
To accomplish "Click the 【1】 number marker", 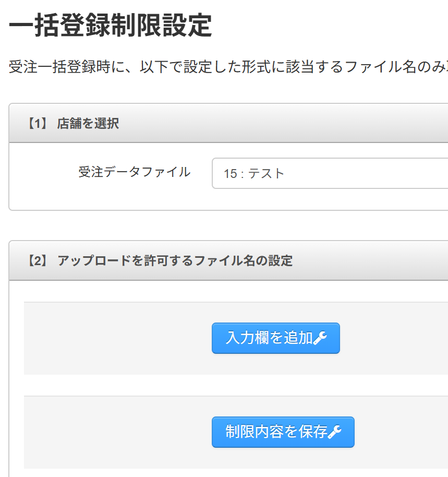I will (x=37, y=124).
